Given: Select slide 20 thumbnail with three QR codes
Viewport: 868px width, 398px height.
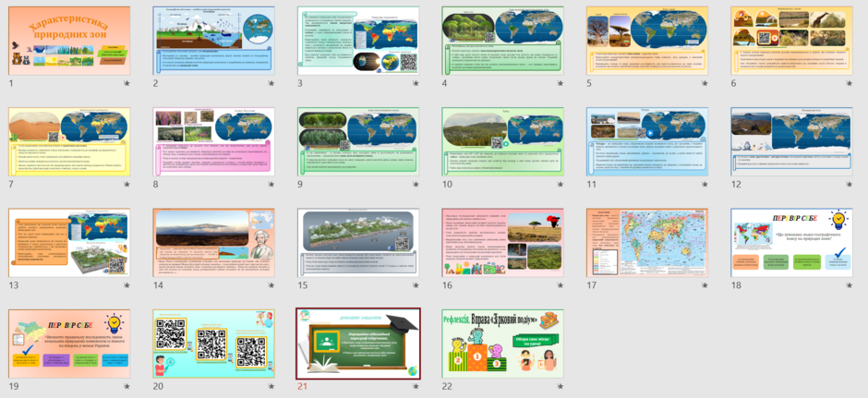Looking at the screenshot, I should point(213,344).
